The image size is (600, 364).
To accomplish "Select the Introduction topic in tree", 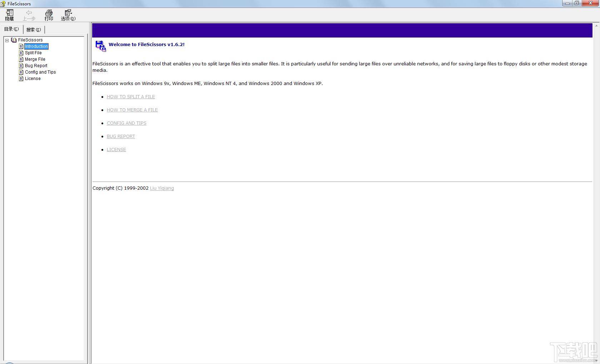I will [x=36, y=46].
